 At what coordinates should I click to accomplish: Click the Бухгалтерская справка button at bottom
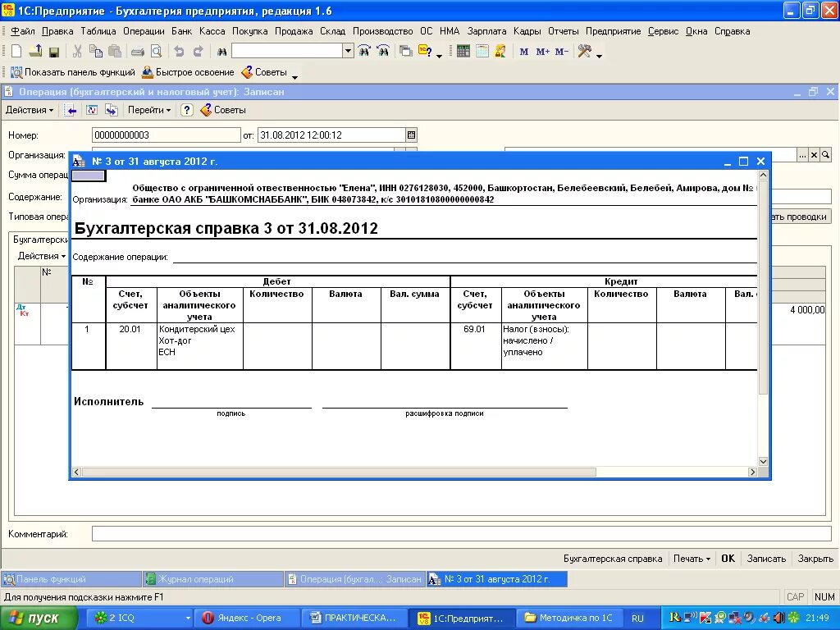pos(612,559)
